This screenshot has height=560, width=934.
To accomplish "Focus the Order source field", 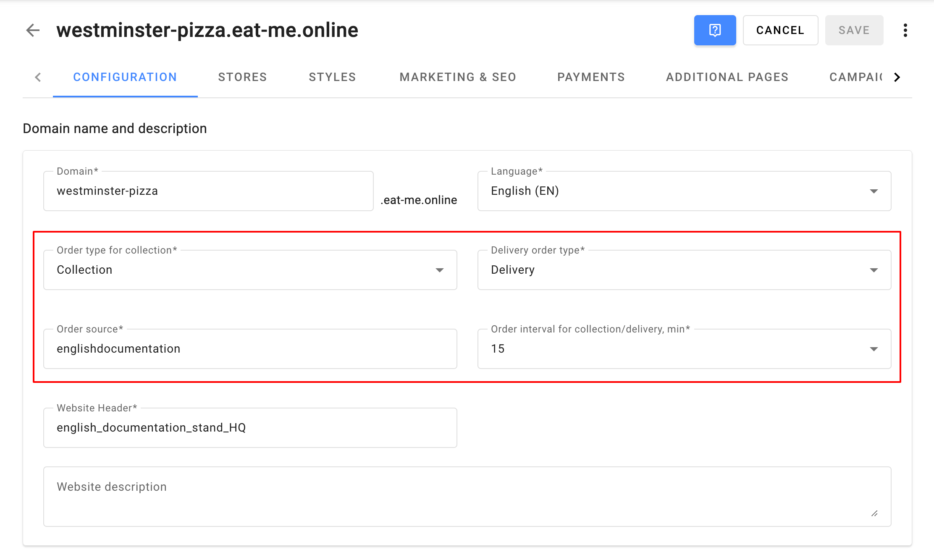I will (250, 349).
